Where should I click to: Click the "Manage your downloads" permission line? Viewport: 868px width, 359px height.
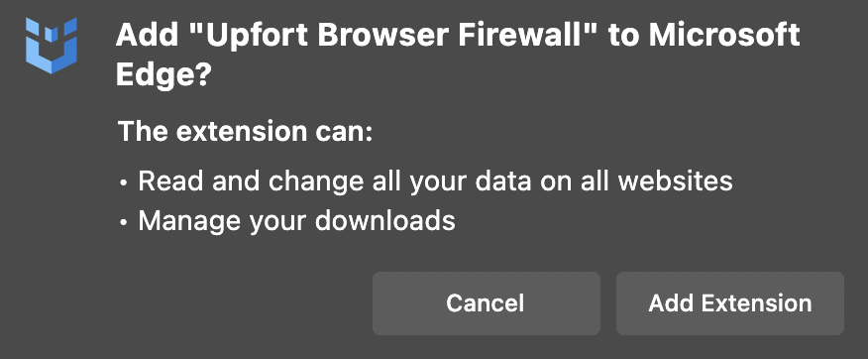tap(296, 220)
